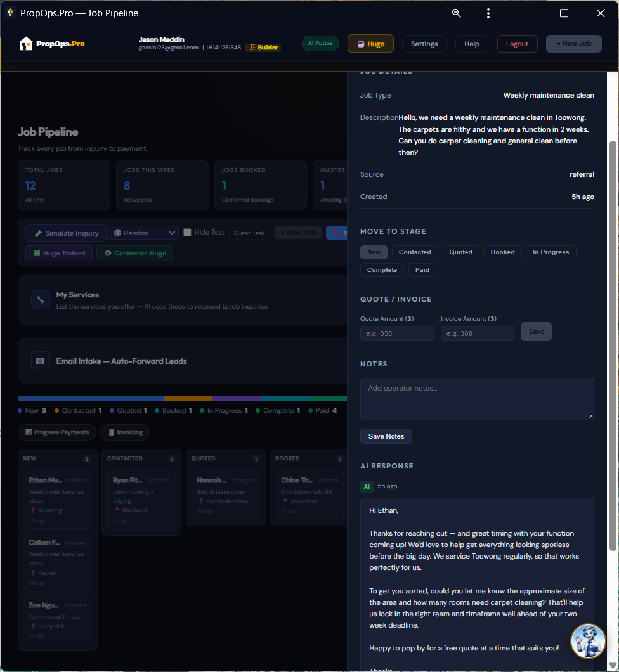Open the Hannah job card
This screenshot has height=672, width=619.
pyautogui.click(x=226, y=496)
